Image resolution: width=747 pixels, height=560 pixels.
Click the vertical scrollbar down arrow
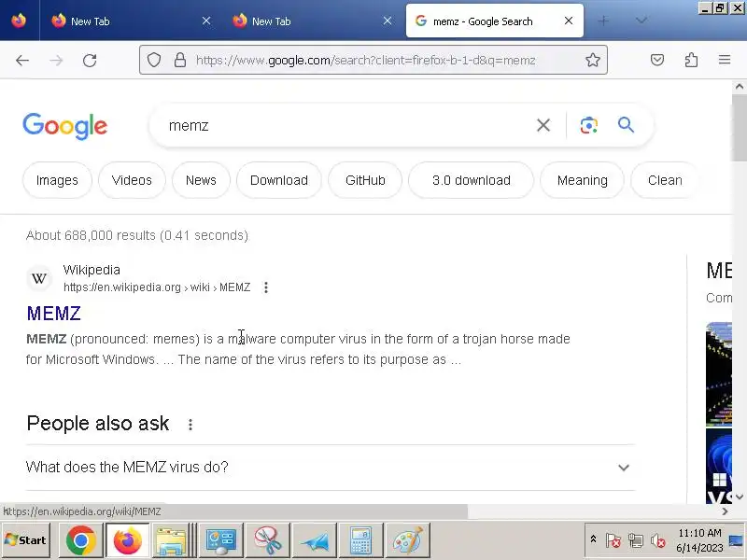[x=740, y=497]
